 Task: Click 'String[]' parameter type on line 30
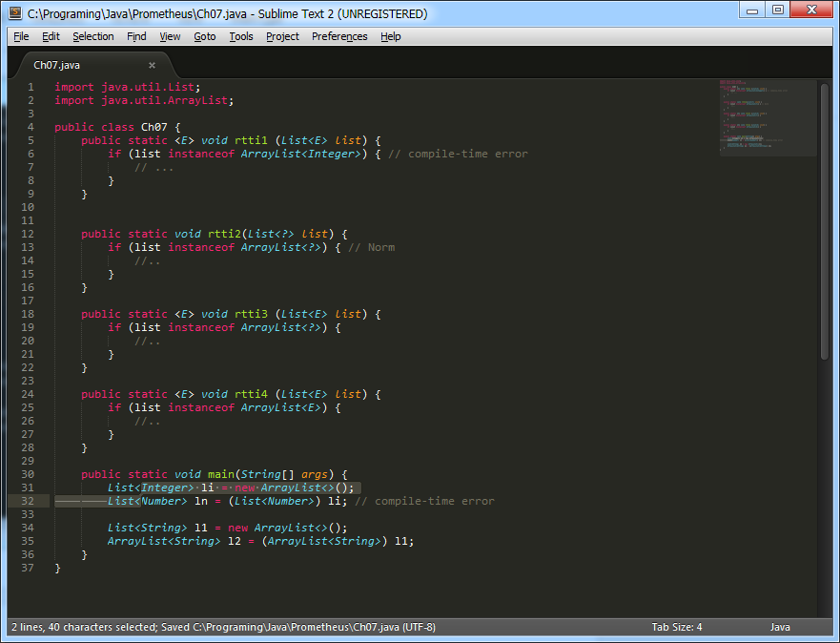point(268,474)
